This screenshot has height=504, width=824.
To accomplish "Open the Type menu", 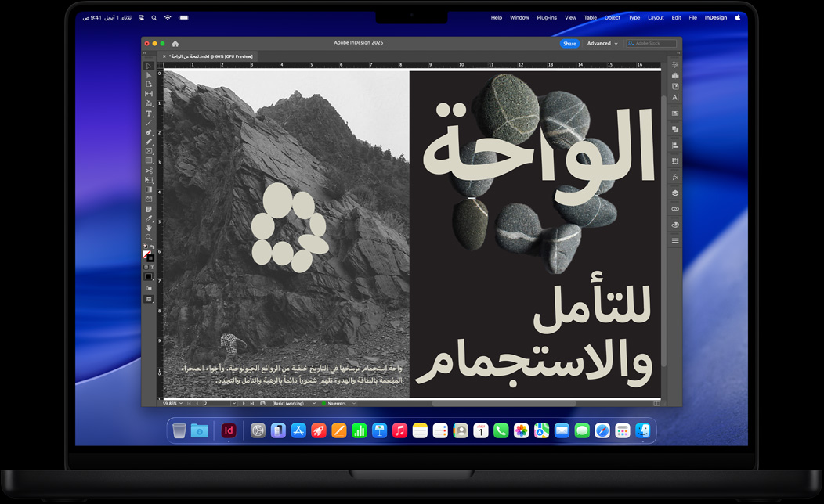I will coord(634,17).
